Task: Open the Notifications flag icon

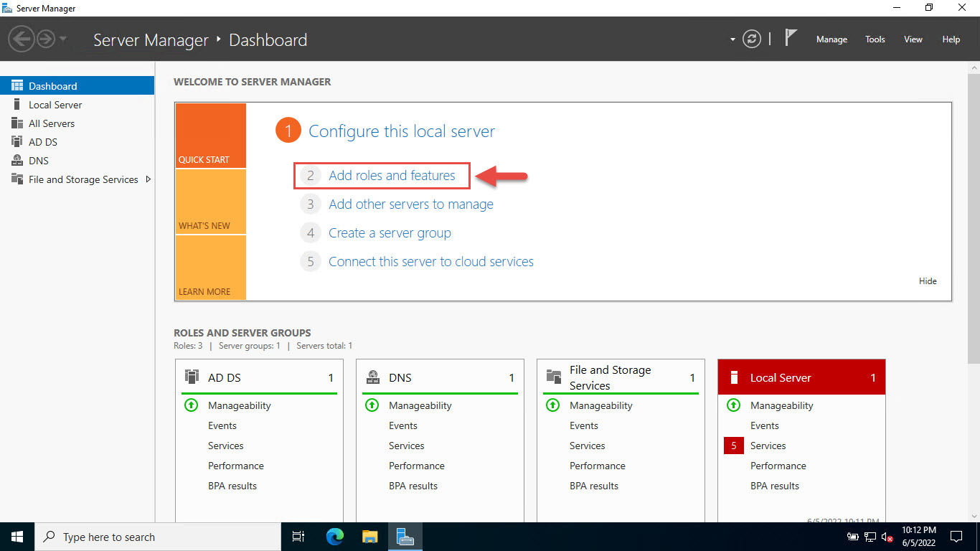Action: [x=791, y=38]
